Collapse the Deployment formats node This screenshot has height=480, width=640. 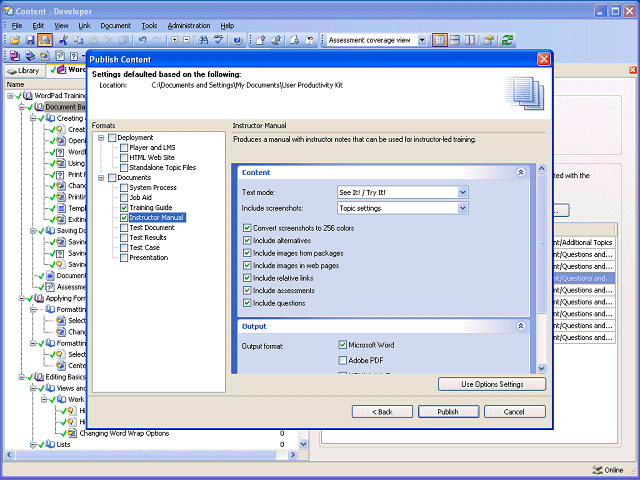click(x=101, y=138)
